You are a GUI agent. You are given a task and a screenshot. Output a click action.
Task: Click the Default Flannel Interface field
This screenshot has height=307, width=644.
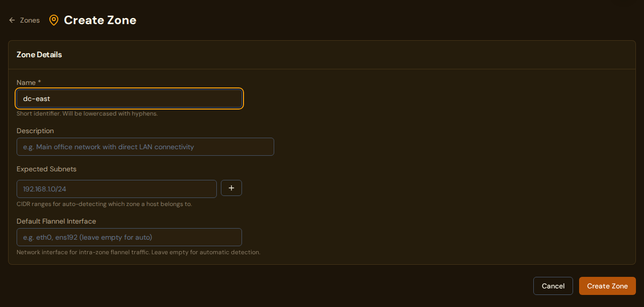[129, 237]
